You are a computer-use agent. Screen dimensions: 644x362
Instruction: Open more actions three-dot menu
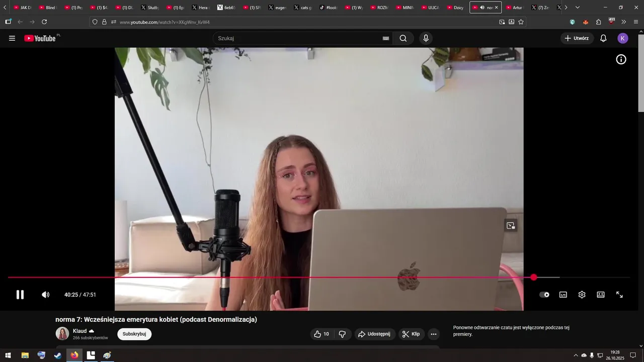pyautogui.click(x=434, y=334)
